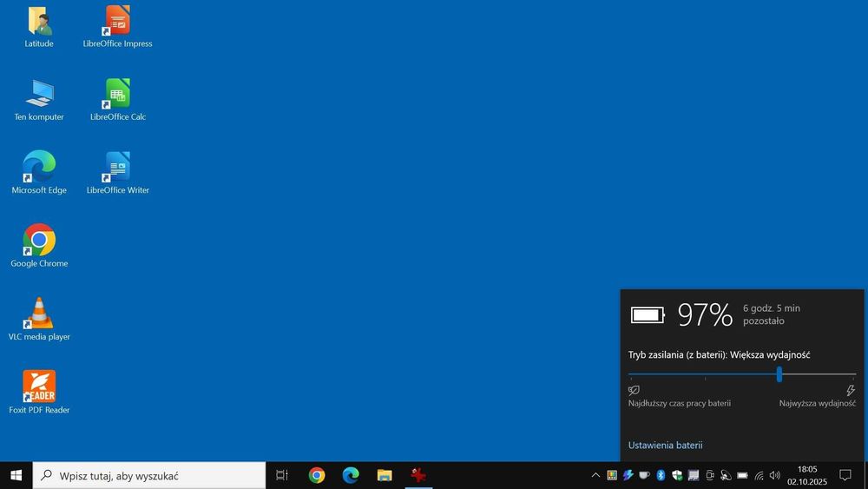Click the power mode slider thumb
This screenshot has height=489, width=868.
pos(779,374)
